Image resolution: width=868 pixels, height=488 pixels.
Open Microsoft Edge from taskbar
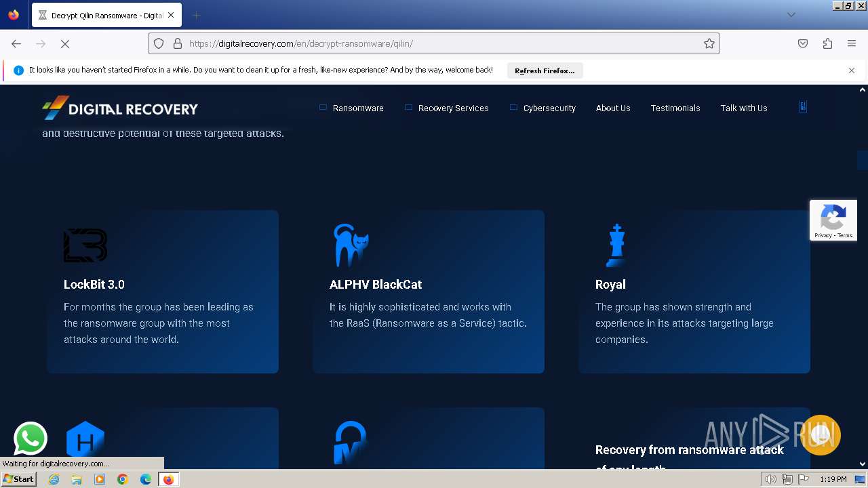(146, 479)
